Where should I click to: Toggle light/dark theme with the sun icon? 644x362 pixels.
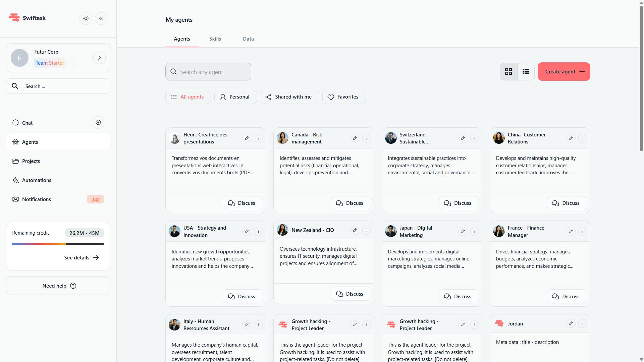click(86, 18)
